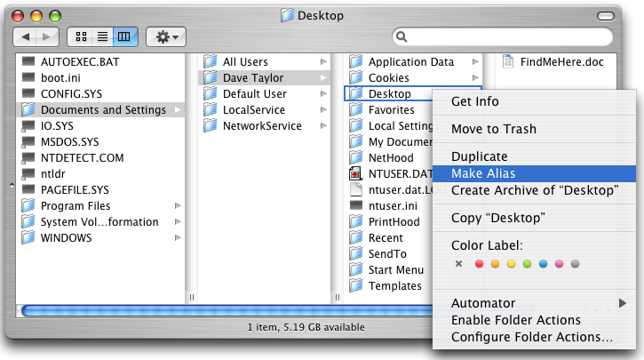644x360 pixels.
Task: Click the All Users folder icon
Action: [211, 61]
